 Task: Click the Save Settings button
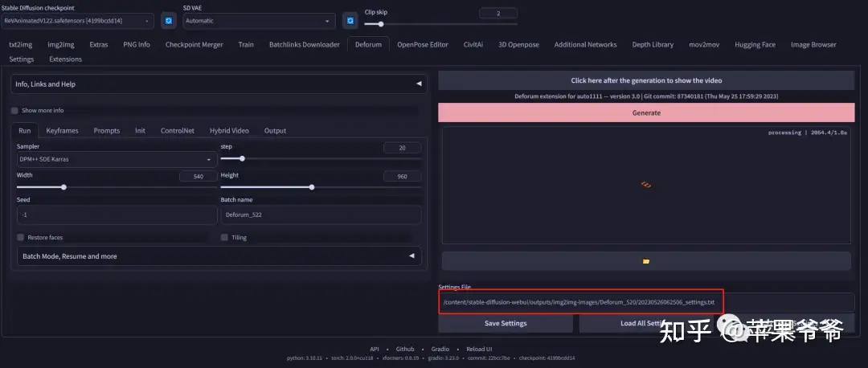point(506,323)
